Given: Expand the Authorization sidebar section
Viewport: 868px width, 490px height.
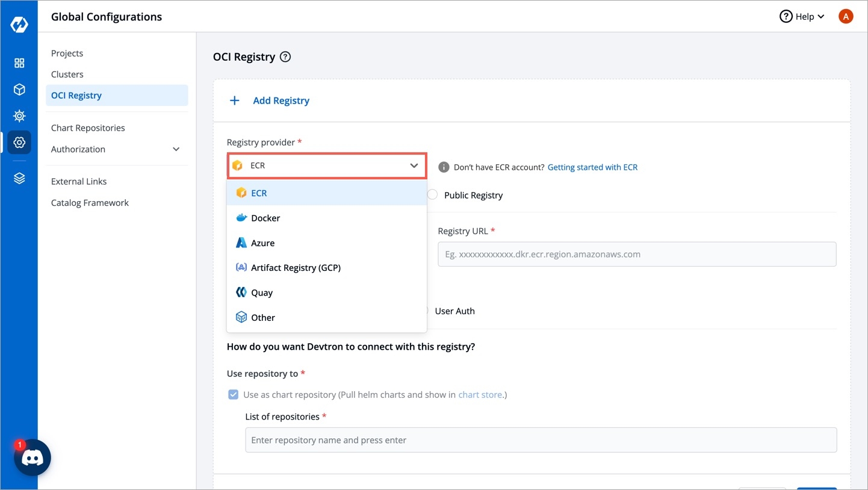Looking at the screenshot, I should click(x=176, y=149).
